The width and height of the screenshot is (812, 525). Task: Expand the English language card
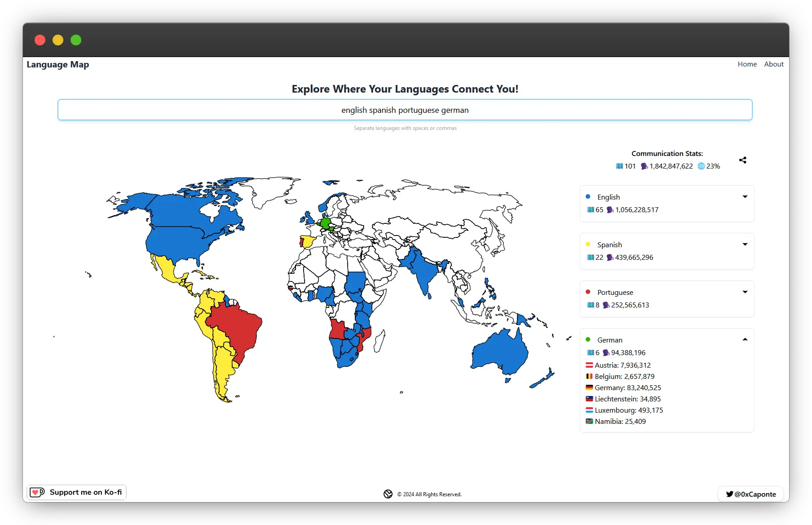[x=745, y=196]
